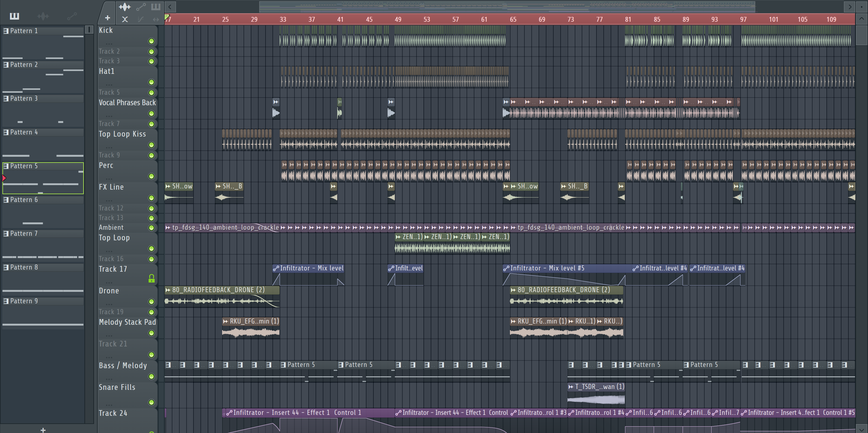868x433 pixels.
Task: Toggle the lock icon on Track 17
Action: tap(152, 278)
